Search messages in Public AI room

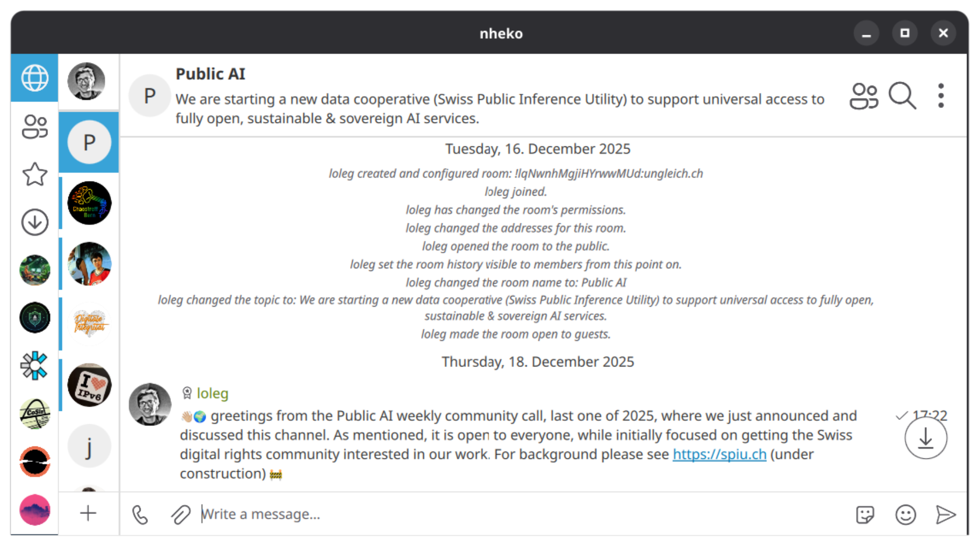pos(902,96)
